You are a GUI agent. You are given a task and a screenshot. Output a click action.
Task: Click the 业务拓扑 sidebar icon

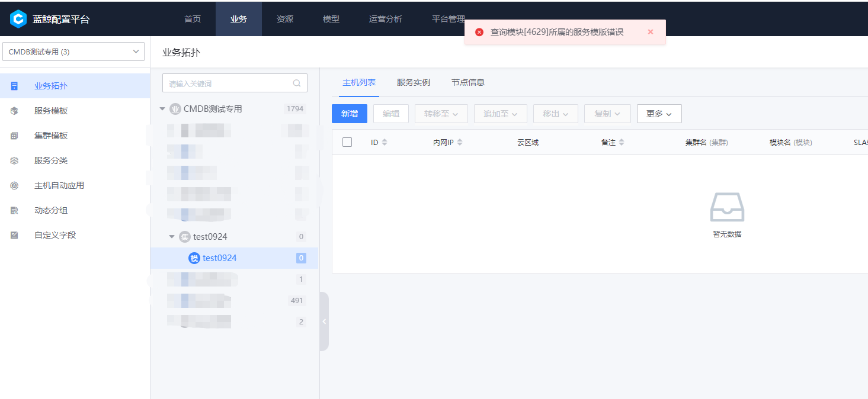pos(15,86)
